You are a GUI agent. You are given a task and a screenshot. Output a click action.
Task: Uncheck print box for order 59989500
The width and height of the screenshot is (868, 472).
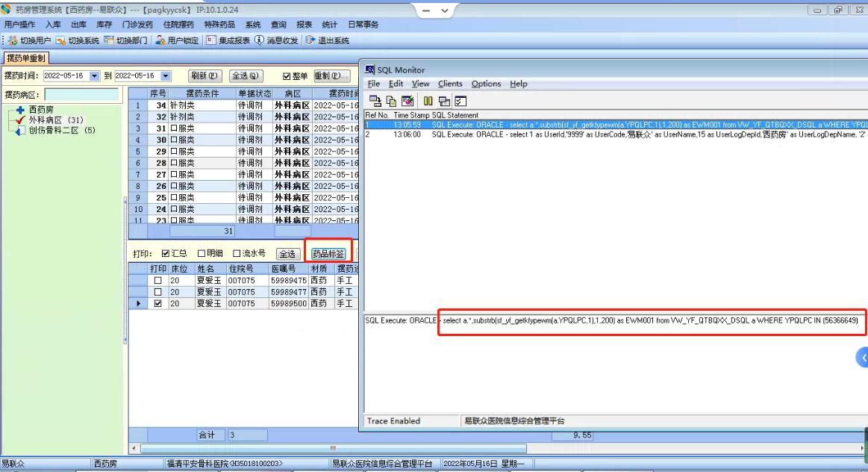click(x=157, y=303)
